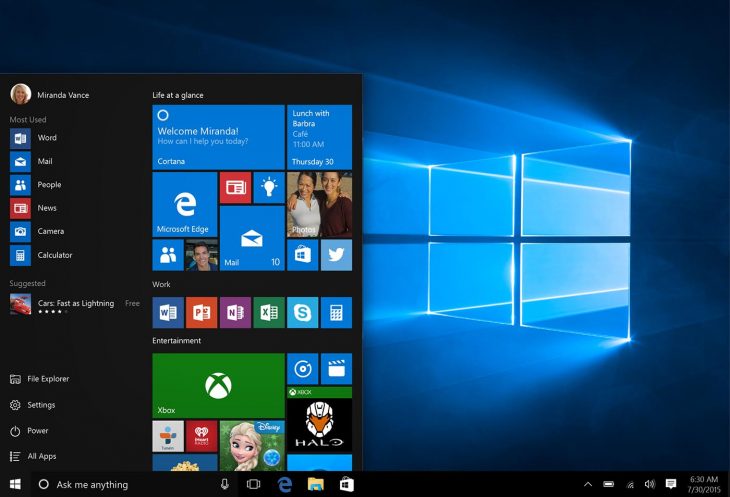Open the Cars: Fast as Lightning suggestion

click(x=74, y=305)
